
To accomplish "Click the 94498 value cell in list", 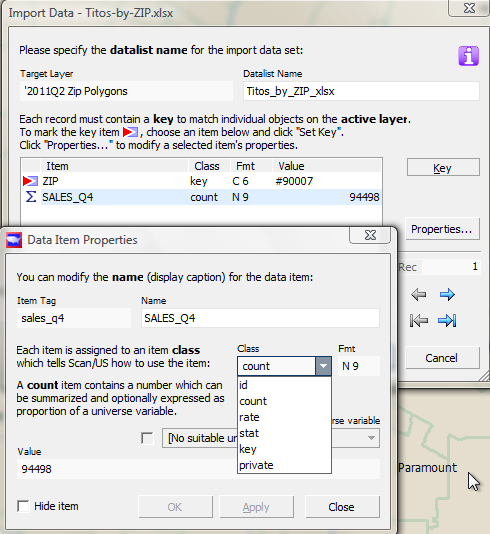I will (x=364, y=197).
